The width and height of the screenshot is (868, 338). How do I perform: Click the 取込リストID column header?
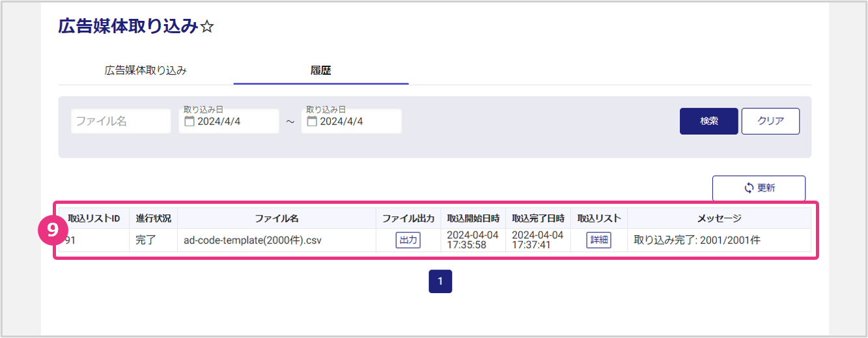click(94, 218)
